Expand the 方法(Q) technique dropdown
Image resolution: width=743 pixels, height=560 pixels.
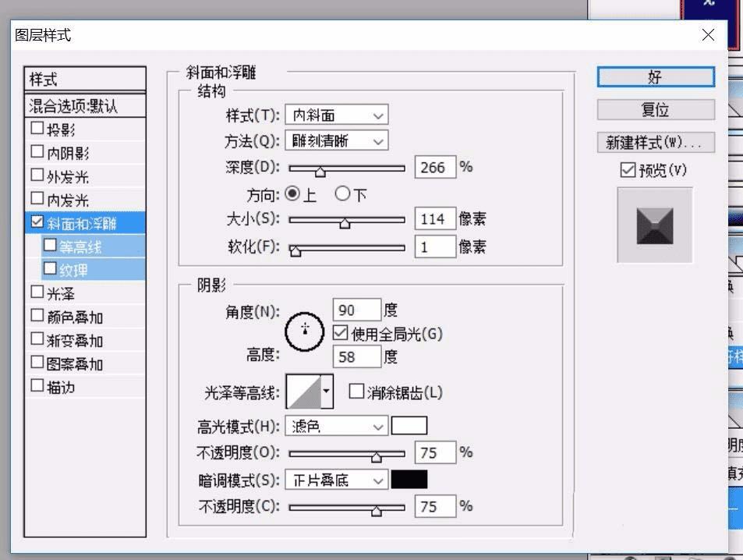(337, 140)
